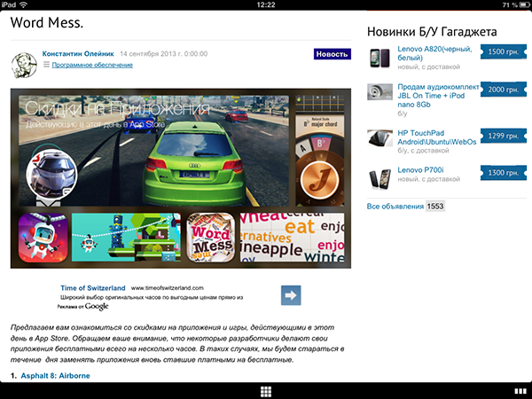Click www.timeofswitzerland.com ad URL

pos(168,288)
